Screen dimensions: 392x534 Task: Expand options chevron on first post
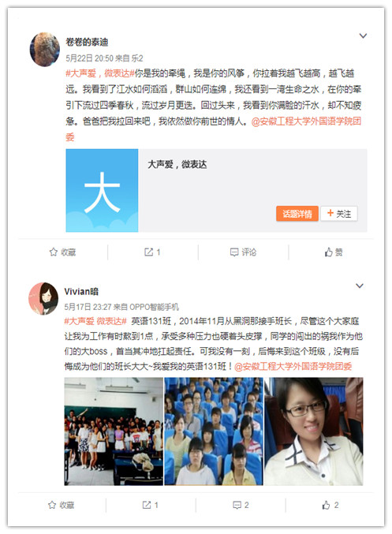363,35
